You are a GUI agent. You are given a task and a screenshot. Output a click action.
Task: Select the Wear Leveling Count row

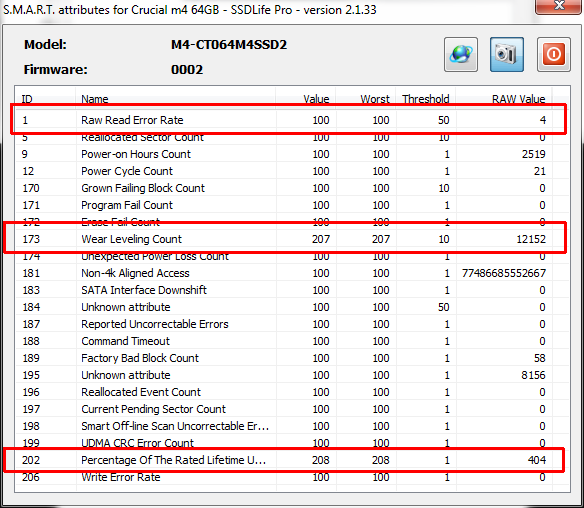pos(292,239)
